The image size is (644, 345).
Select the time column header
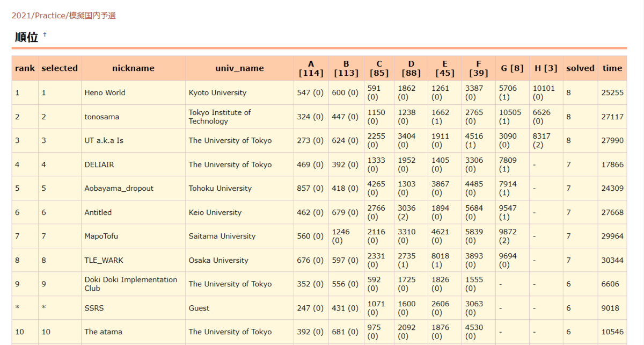(612, 68)
